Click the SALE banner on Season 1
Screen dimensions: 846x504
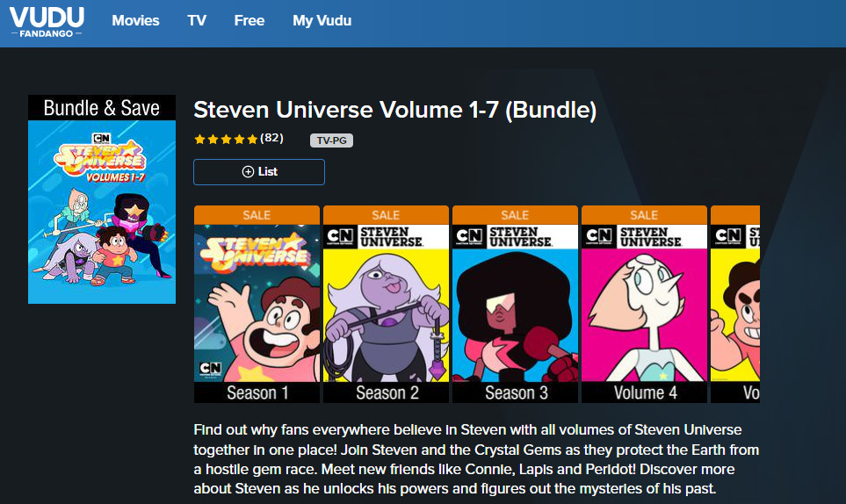tap(257, 215)
